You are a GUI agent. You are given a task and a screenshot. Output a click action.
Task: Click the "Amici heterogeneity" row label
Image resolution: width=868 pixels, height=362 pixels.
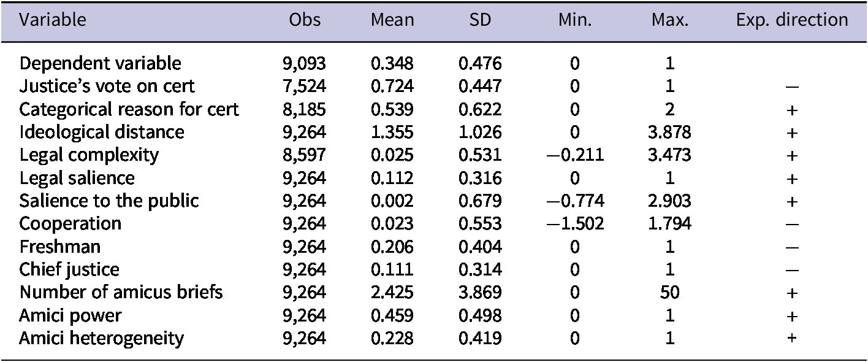(102, 338)
